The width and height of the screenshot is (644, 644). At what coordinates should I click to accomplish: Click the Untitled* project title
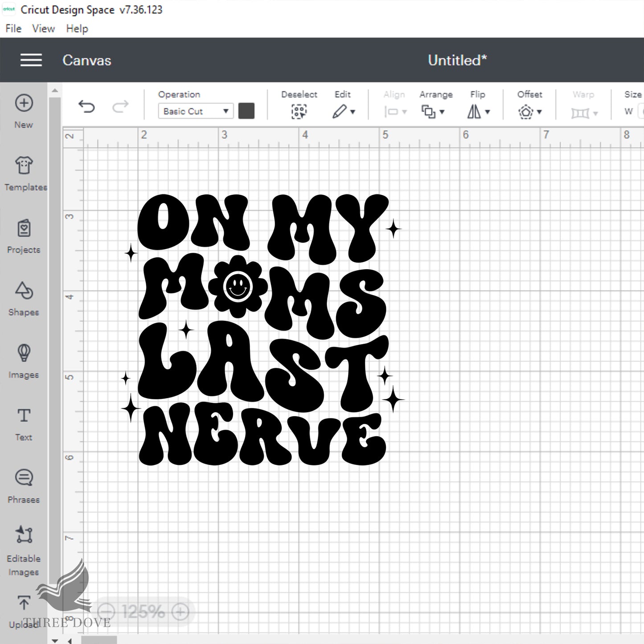458,60
